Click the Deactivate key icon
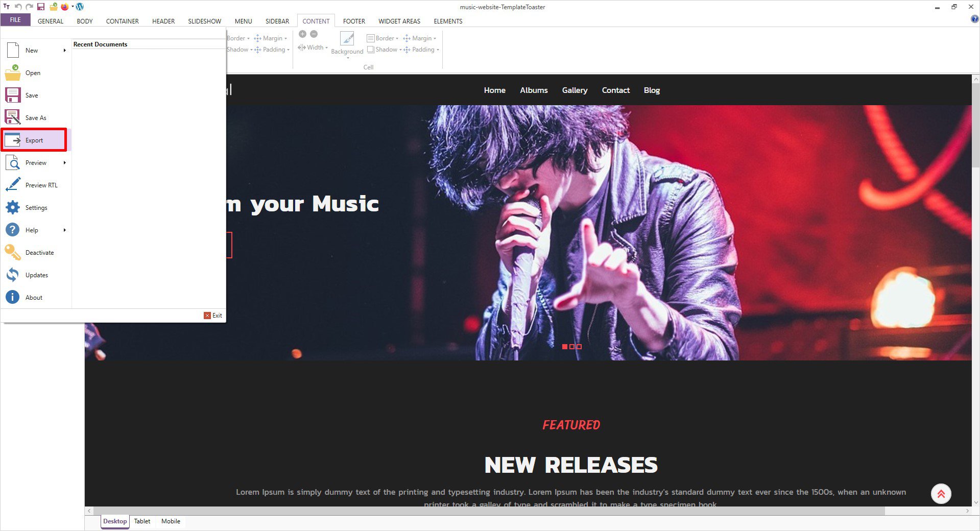Screen dimensions: 980x531 tap(13, 253)
